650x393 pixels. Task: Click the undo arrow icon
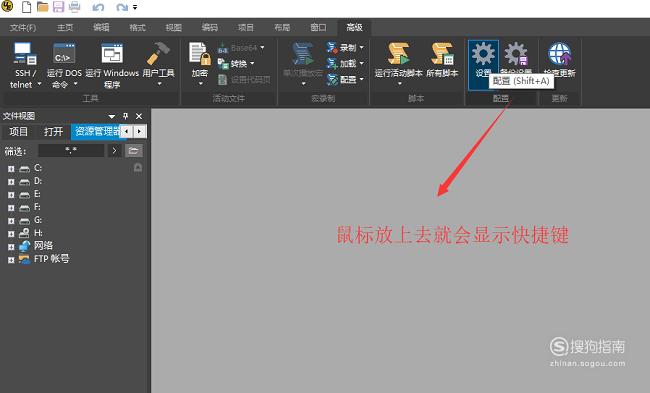(x=98, y=7)
